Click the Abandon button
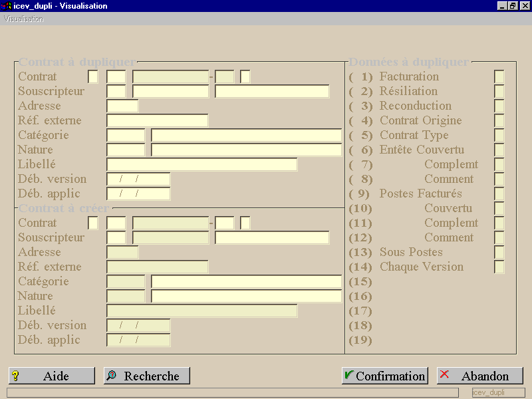Screen dimensions: 532x399 click(480, 376)
